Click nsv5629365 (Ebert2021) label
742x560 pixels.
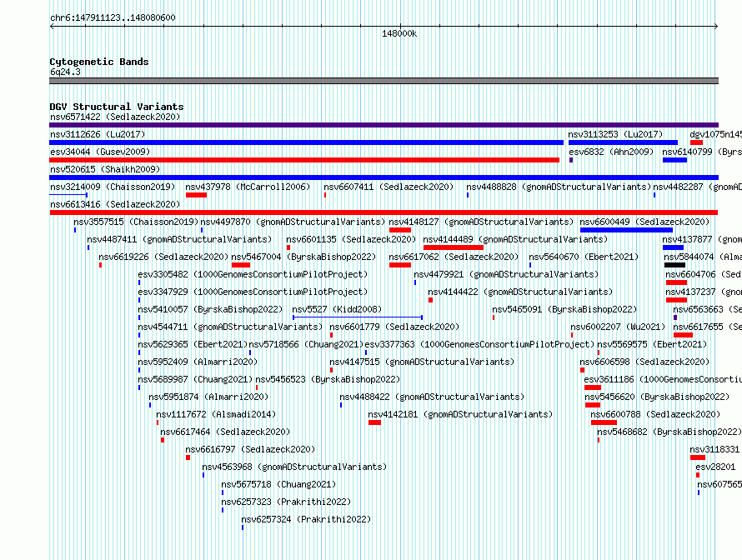tap(193, 344)
